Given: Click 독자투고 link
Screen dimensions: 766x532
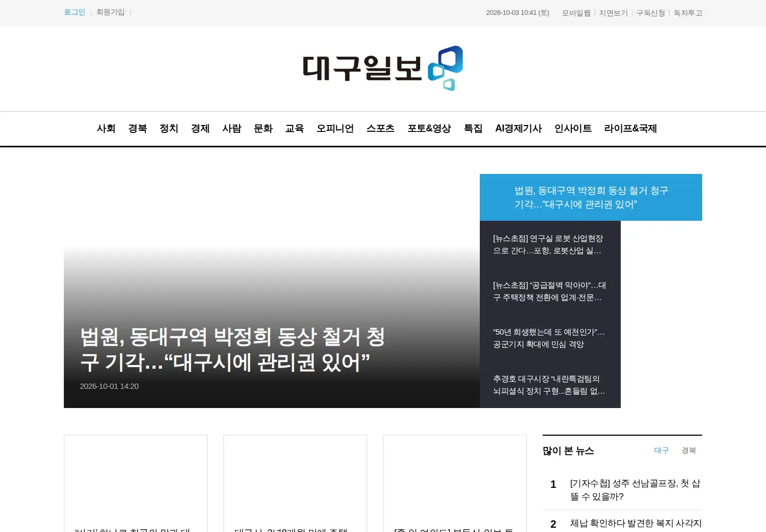Looking at the screenshot, I should [x=688, y=13].
